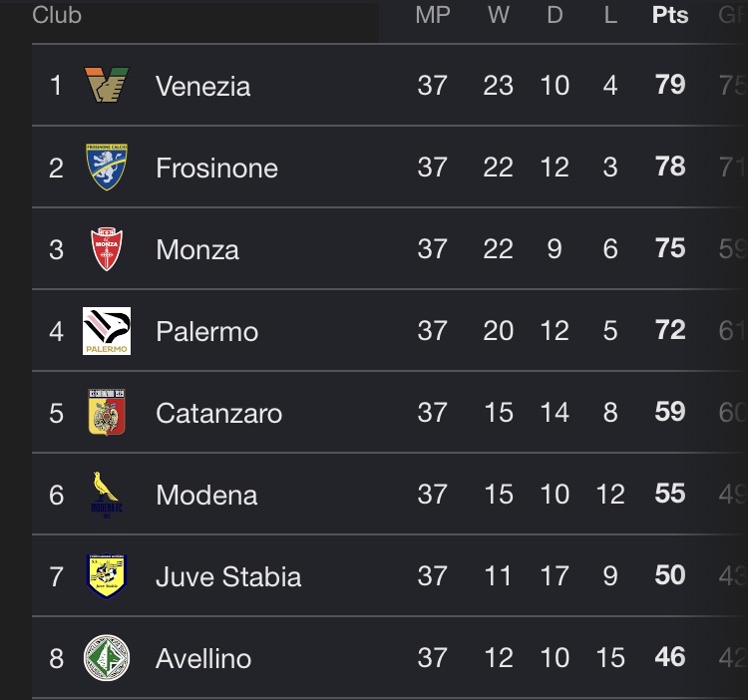The height and width of the screenshot is (700, 748).
Task: Click the Pts column header
Action: tap(670, 15)
